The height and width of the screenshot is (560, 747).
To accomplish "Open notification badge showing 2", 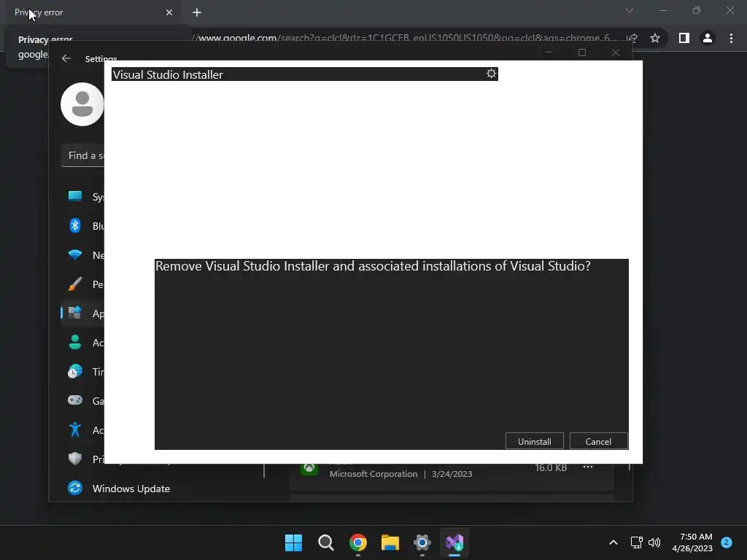I will [x=727, y=542].
